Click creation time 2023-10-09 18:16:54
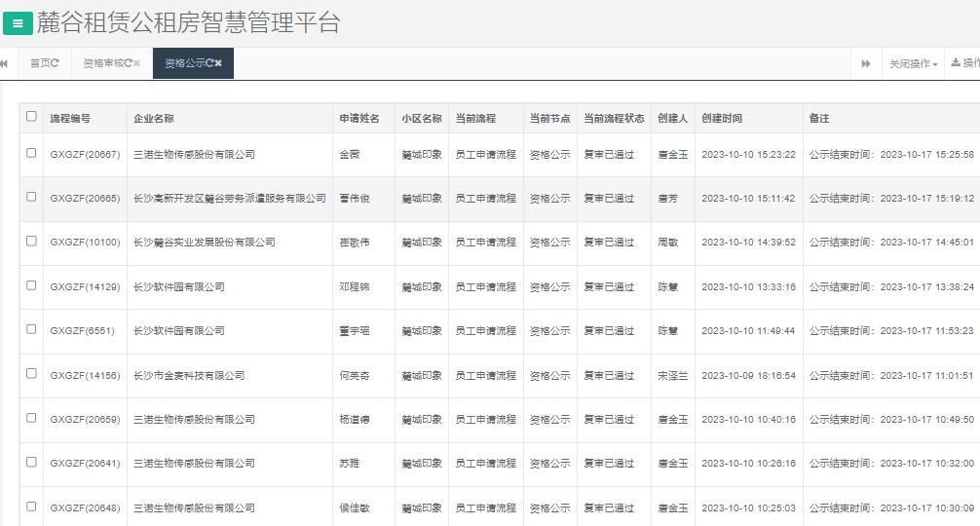The width and height of the screenshot is (980, 526). tap(749, 375)
